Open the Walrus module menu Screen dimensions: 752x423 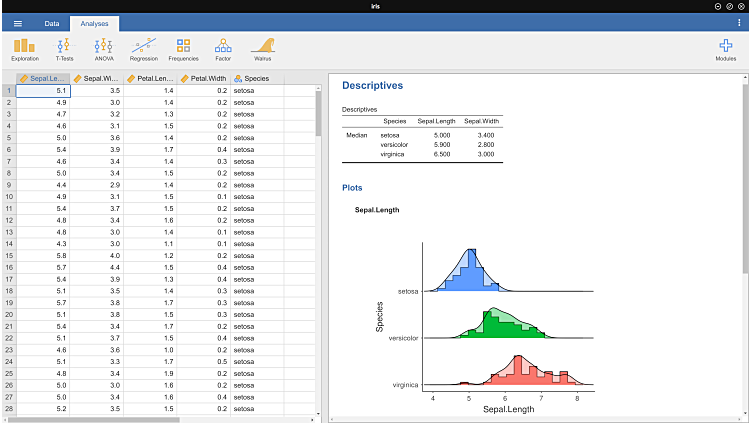[x=263, y=49]
